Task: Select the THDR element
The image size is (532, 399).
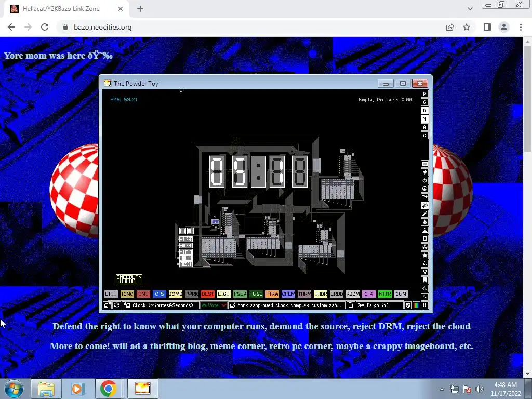Action: click(x=320, y=294)
